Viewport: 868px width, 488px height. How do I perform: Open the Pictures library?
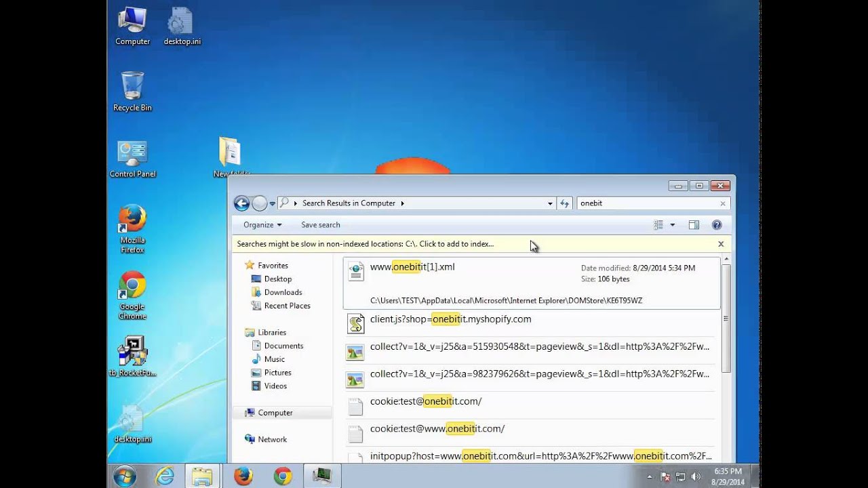(277, 373)
